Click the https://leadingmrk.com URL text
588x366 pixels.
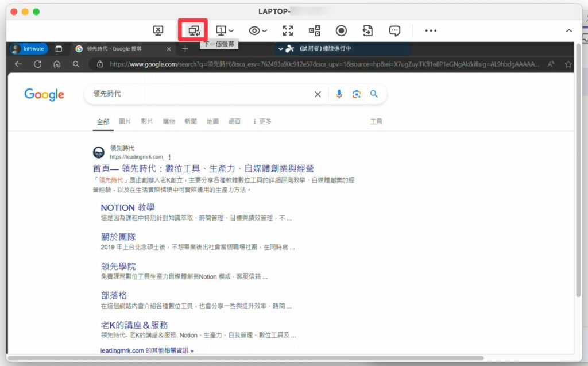pos(136,157)
